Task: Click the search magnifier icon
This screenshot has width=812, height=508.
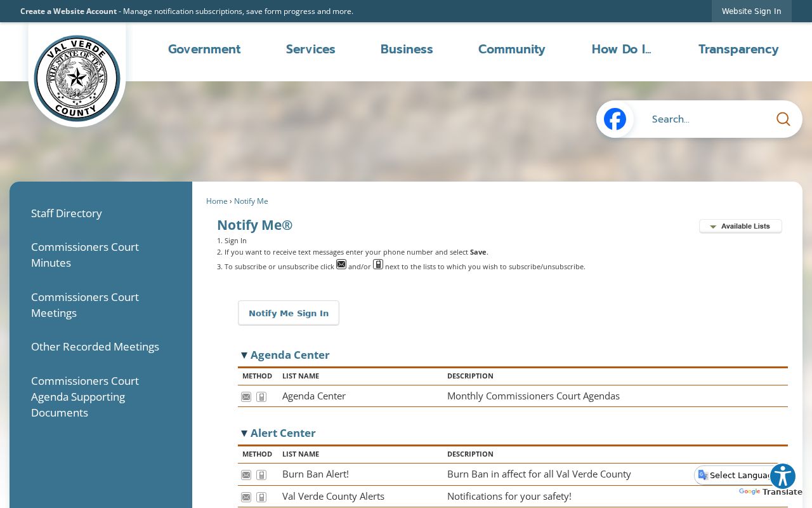Action: coord(783,119)
